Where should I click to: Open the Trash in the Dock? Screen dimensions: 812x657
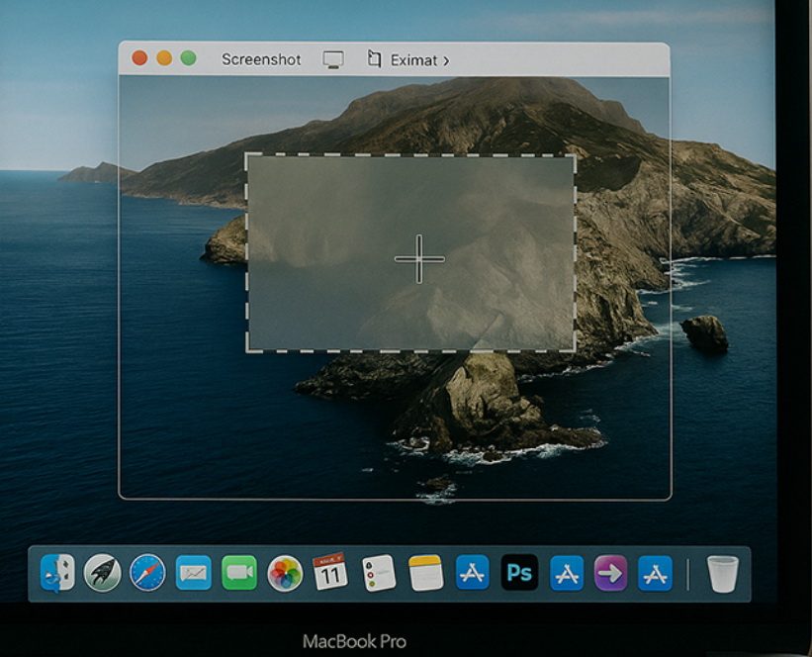pos(722,573)
